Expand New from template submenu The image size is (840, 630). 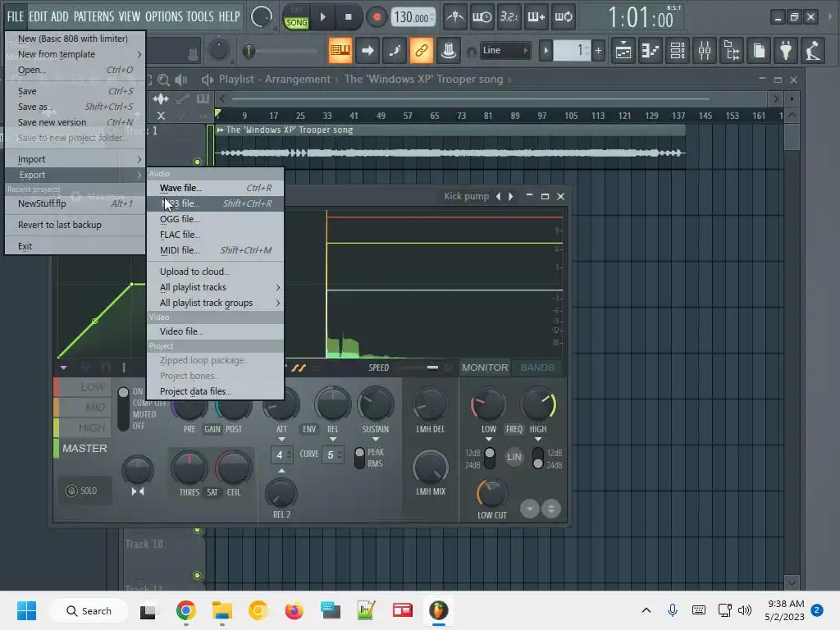75,54
